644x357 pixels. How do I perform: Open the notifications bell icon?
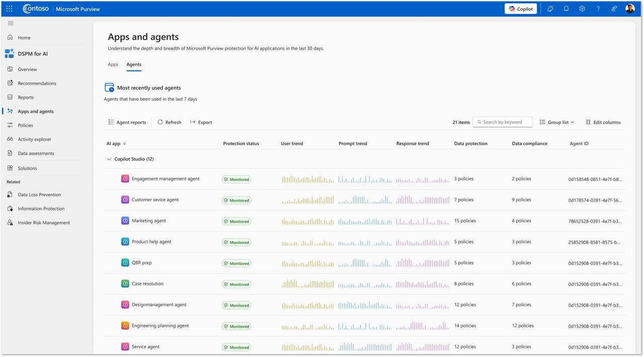(566, 9)
